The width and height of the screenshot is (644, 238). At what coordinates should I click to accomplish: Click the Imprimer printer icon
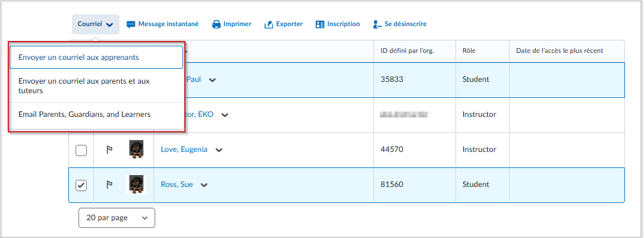(x=216, y=24)
